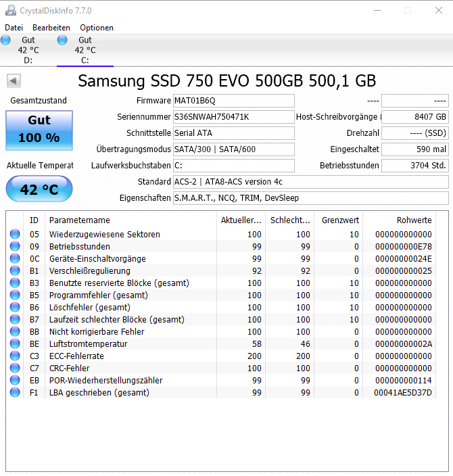
Task: Click the Parametername column header
Action: pos(130,220)
